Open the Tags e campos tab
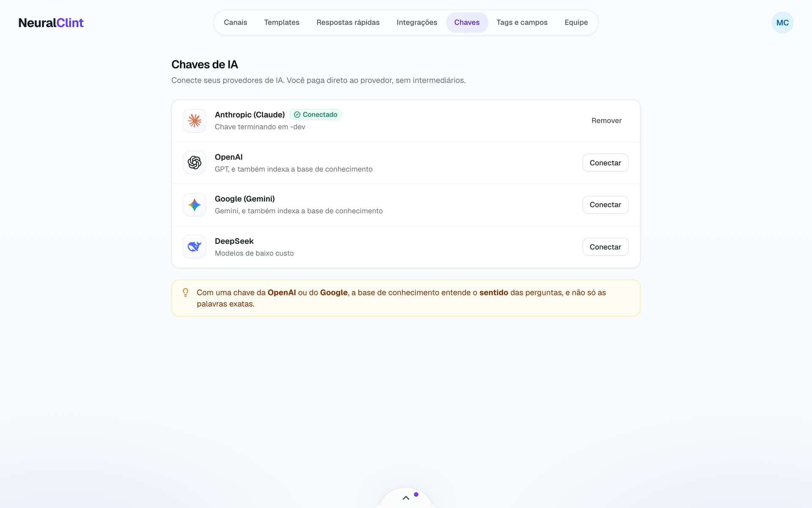The image size is (812, 508). coord(522,22)
